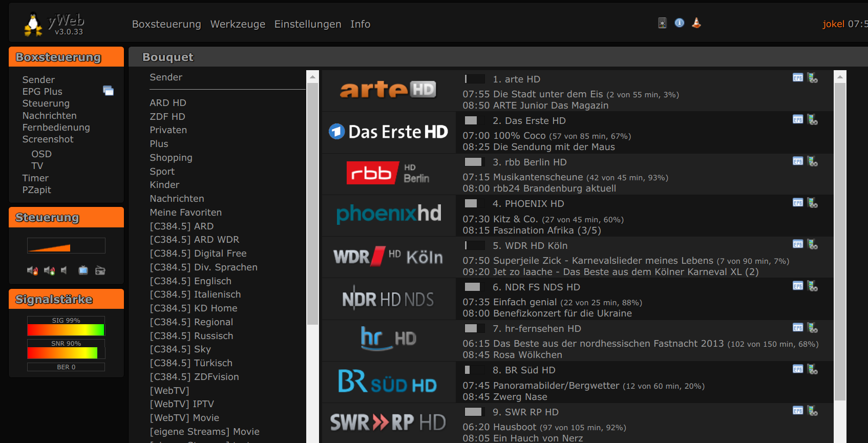
Task: Increase volume with the speaker plus icon
Action: coord(49,270)
